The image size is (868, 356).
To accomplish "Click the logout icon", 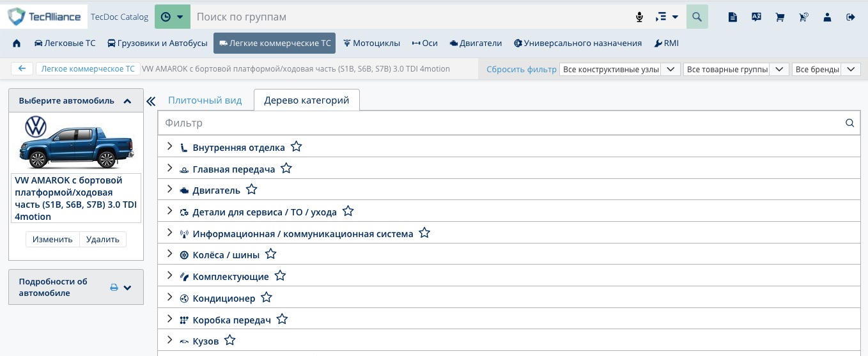I will 850,17.
